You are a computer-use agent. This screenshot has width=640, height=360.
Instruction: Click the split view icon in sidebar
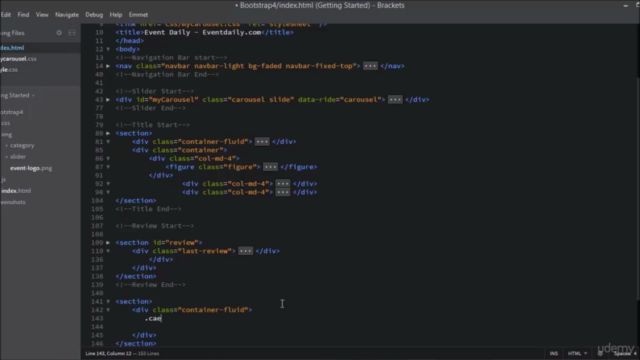72,33
